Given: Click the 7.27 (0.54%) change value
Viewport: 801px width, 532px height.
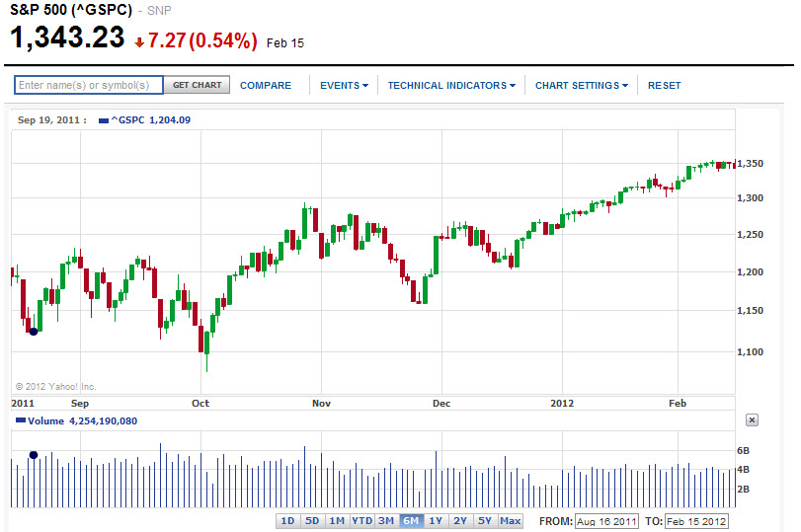Looking at the screenshot, I should (202, 40).
